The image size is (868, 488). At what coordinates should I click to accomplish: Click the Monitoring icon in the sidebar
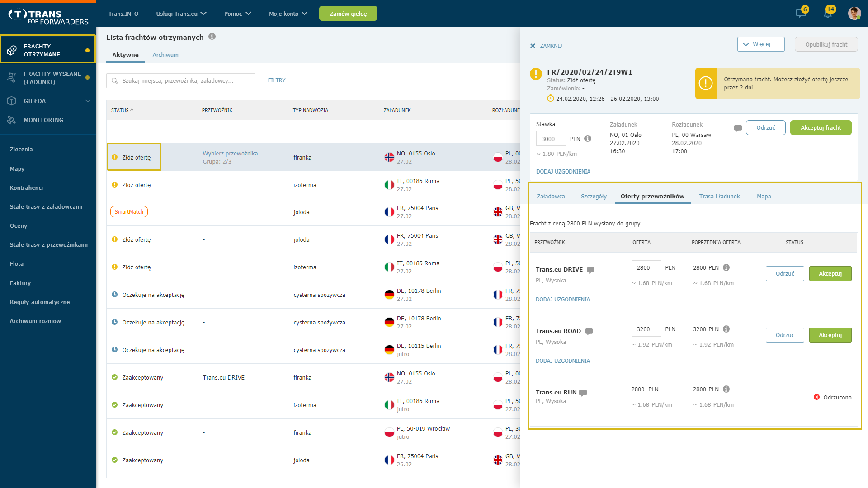click(x=12, y=120)
